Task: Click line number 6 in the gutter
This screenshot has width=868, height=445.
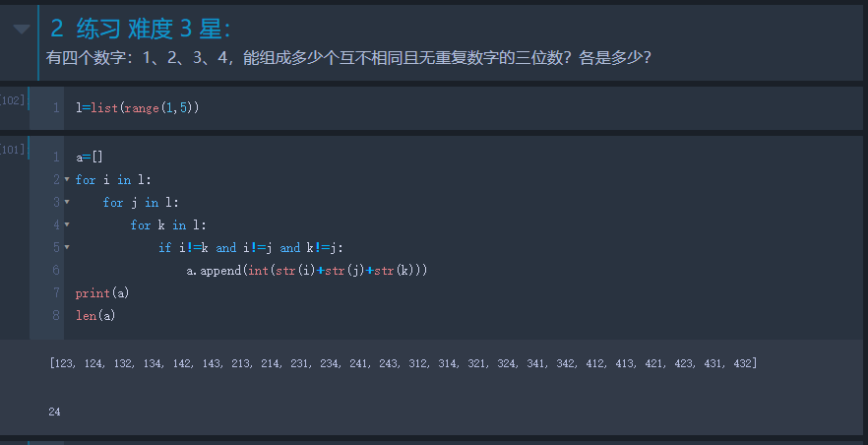Action: (x=56, y=270)
